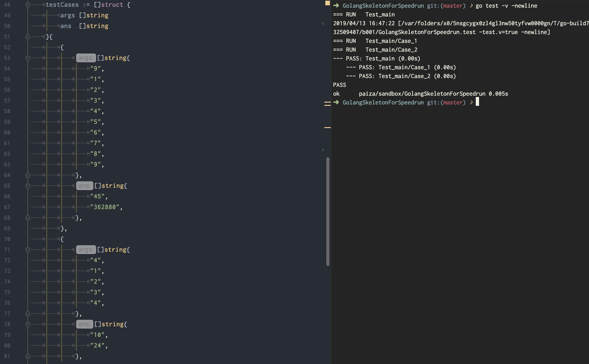Screen dimensions: 589x364
Task: Click the args: hint on line 53
Action: point(86,58)
